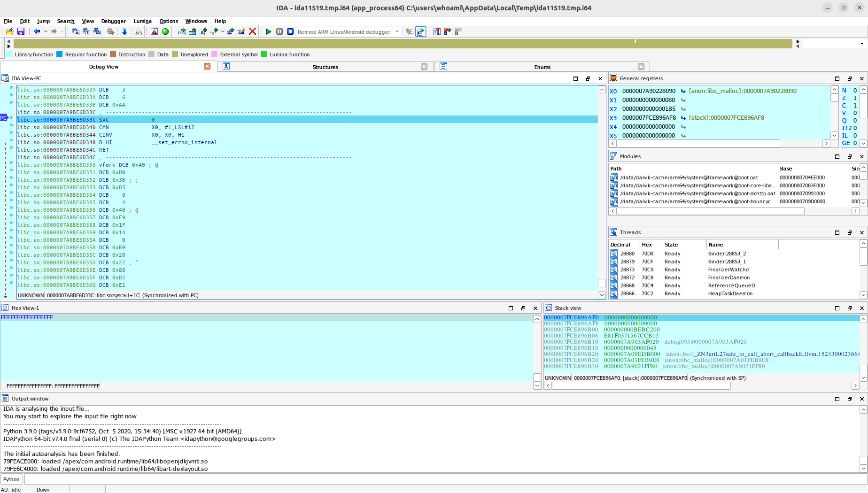The width and height of the screenshot is (868, 493).
Task: Switch to the Structures tab
Action: click(x=325, y=67)
